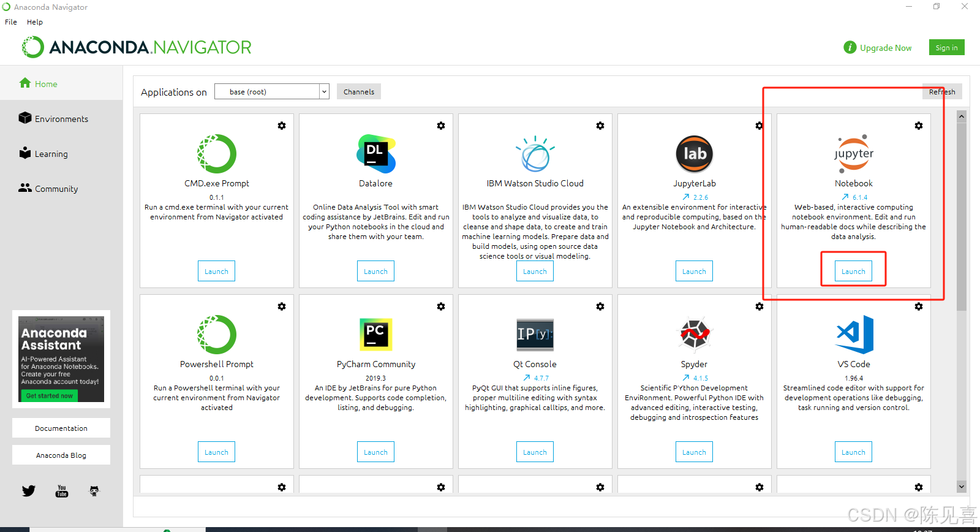The height and width of the screenshot is (532, 980).
Task: Click the scrollbar down arrow
Action: click(962, 487)
